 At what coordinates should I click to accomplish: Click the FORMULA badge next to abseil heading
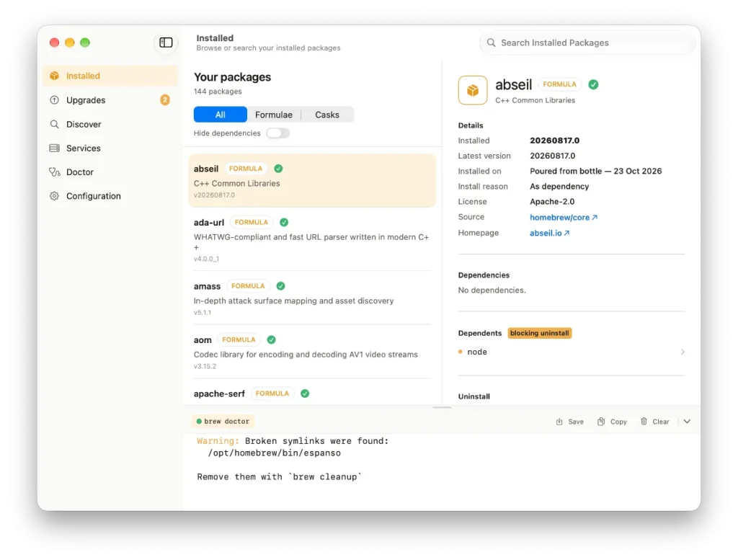559,84
